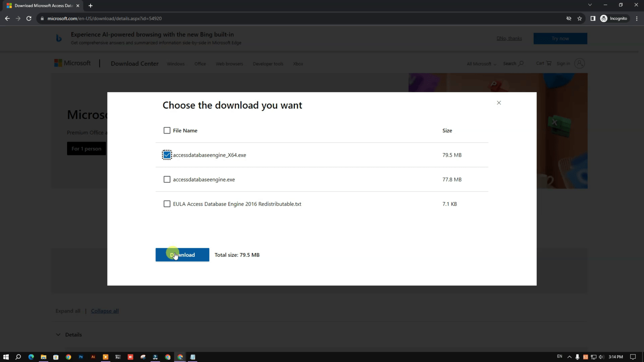Screen dimensions: 644x362
Task: Reload the current page
Action: pos(29,18)
